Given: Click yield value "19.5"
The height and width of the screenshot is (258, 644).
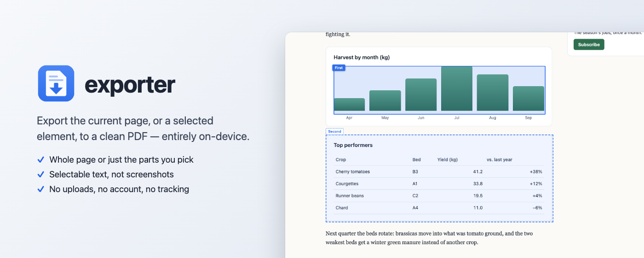Looking at the screenshot, I should coord(478,196).
